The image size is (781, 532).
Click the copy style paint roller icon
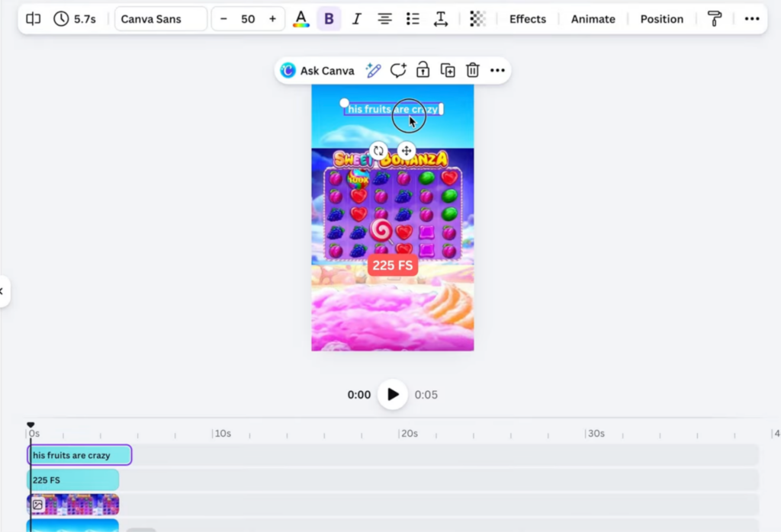[x=714, y=19]
